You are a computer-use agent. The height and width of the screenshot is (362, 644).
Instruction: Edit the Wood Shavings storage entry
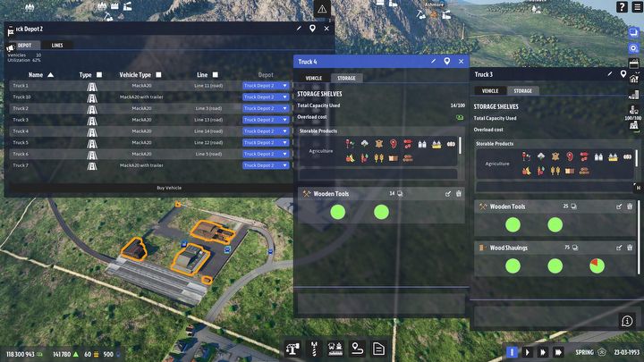click(618, 248)
